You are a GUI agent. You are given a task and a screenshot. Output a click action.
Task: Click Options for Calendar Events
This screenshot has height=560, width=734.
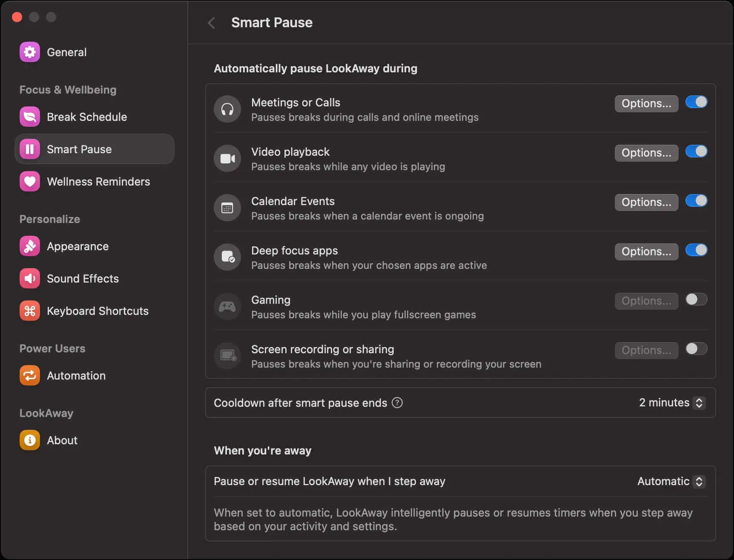(x=646, y=202)
